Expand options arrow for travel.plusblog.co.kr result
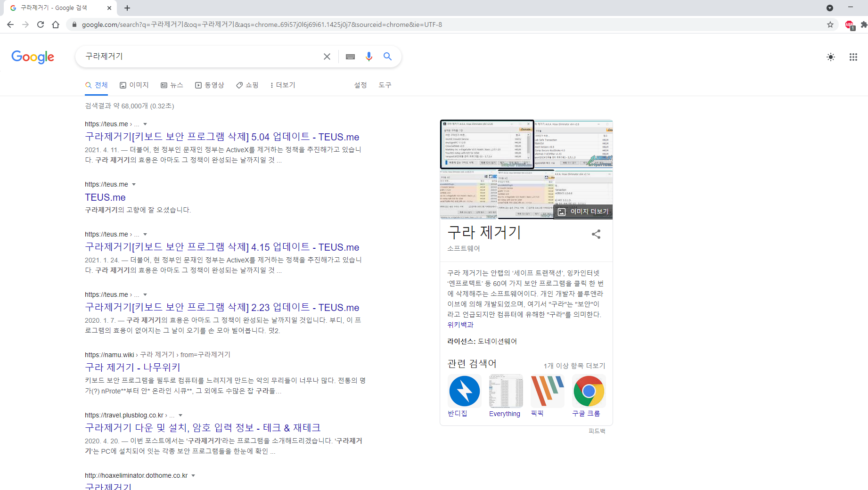868x490 pixels. 180,416
